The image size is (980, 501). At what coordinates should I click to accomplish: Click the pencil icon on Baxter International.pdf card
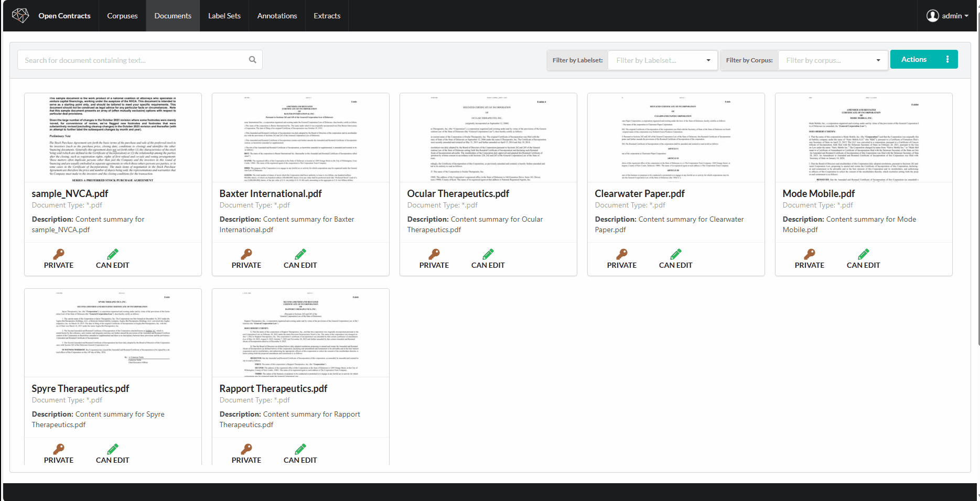[300, 254]
